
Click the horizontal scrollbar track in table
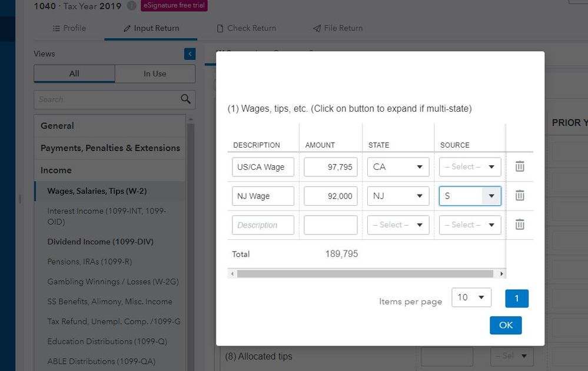pos(365,273)
